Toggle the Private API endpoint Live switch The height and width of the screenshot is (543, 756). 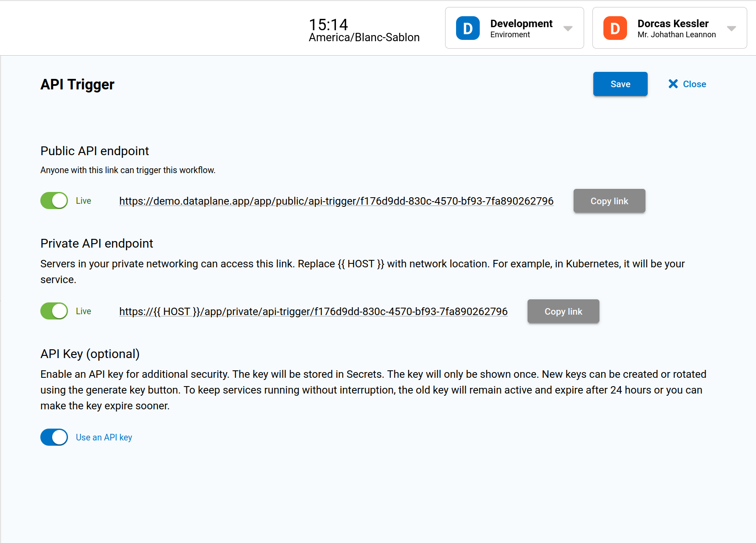pos(54,311)
